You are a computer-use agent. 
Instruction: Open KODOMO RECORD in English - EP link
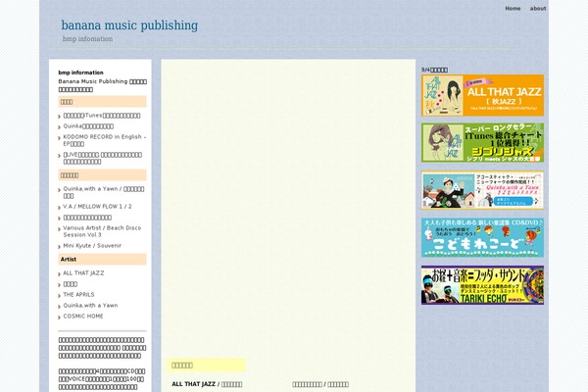point(105,140)
